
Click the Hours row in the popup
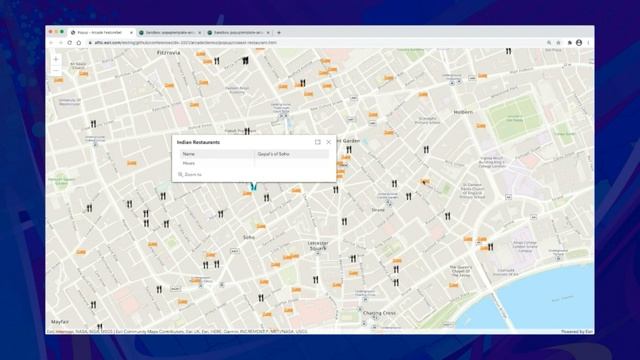click(x=254, y=163)
